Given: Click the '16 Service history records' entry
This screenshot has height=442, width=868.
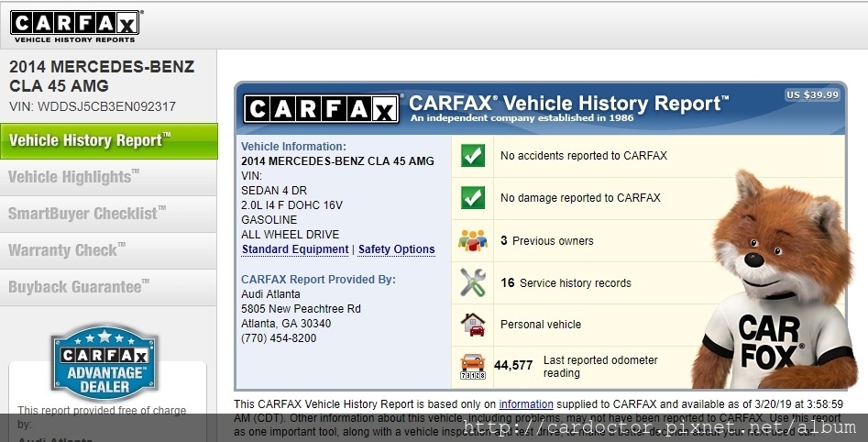Looking at the screenshot, I should (x=566, y=283).
